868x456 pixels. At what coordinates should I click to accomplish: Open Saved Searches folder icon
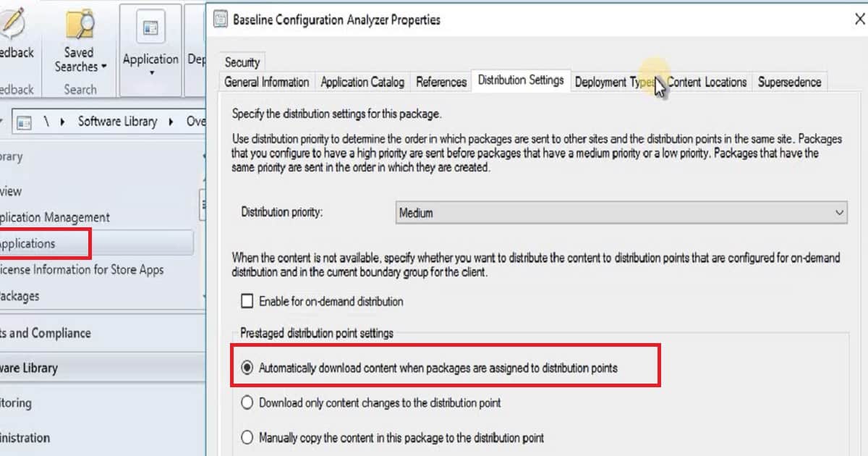tap(80, 23)
